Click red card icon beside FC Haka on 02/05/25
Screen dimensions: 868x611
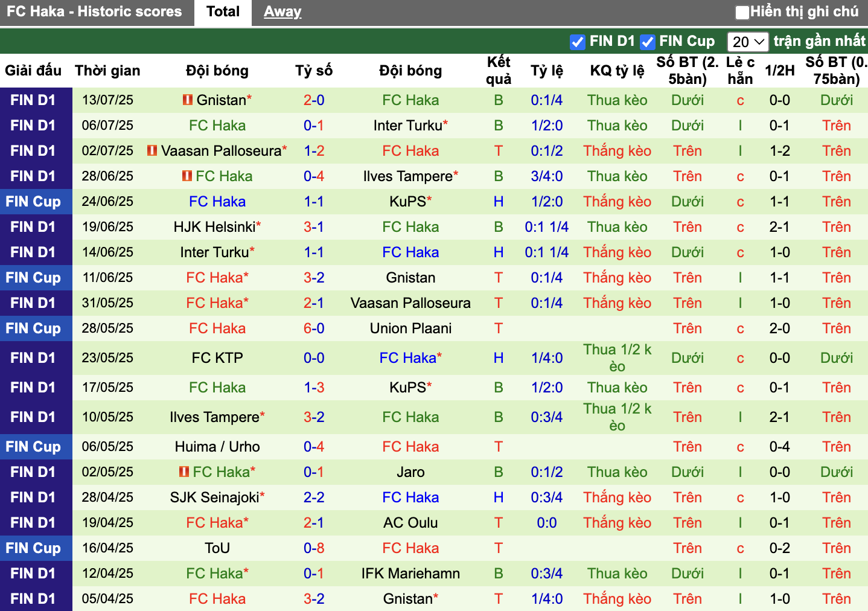184,472
